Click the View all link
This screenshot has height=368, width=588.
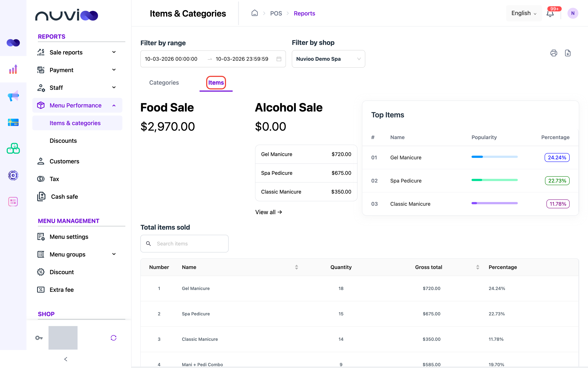[x=268, y=212]
